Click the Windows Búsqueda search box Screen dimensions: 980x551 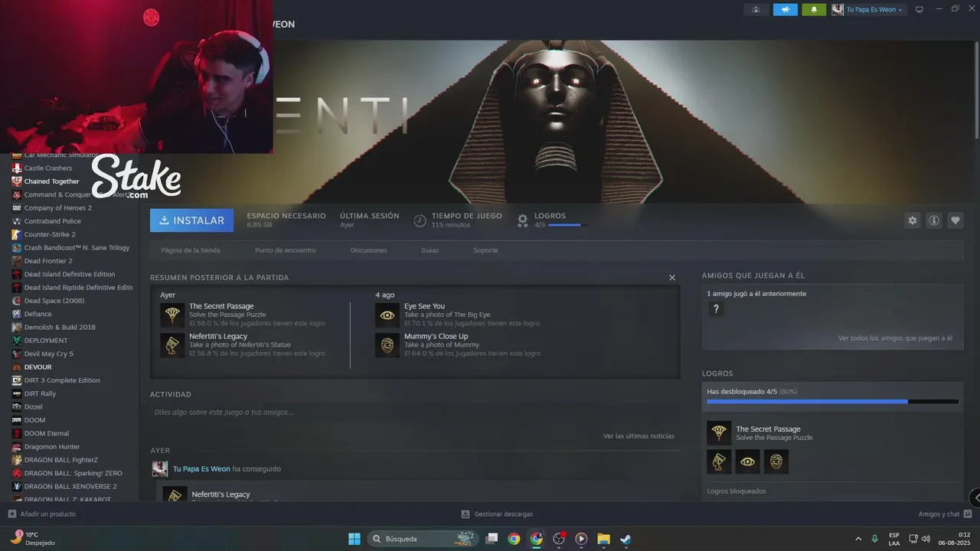[x=423, y=539]
